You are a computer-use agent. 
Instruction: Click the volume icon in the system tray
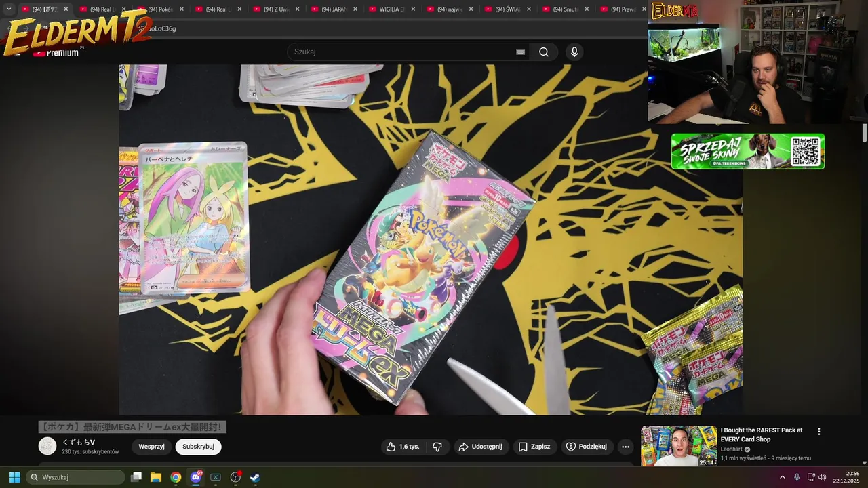[823, 477]
